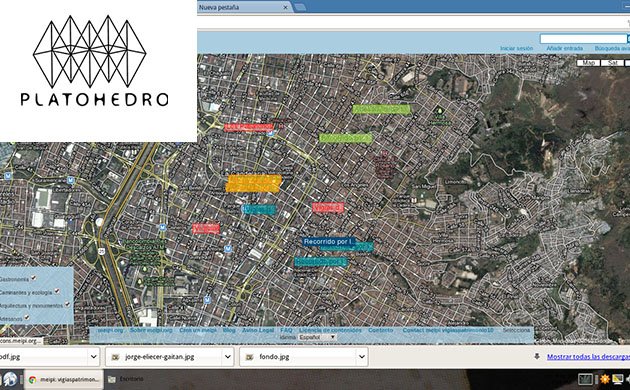Click the Añadir entrada link
Screen dimensions: 630x390
click(x=565, y=48)
